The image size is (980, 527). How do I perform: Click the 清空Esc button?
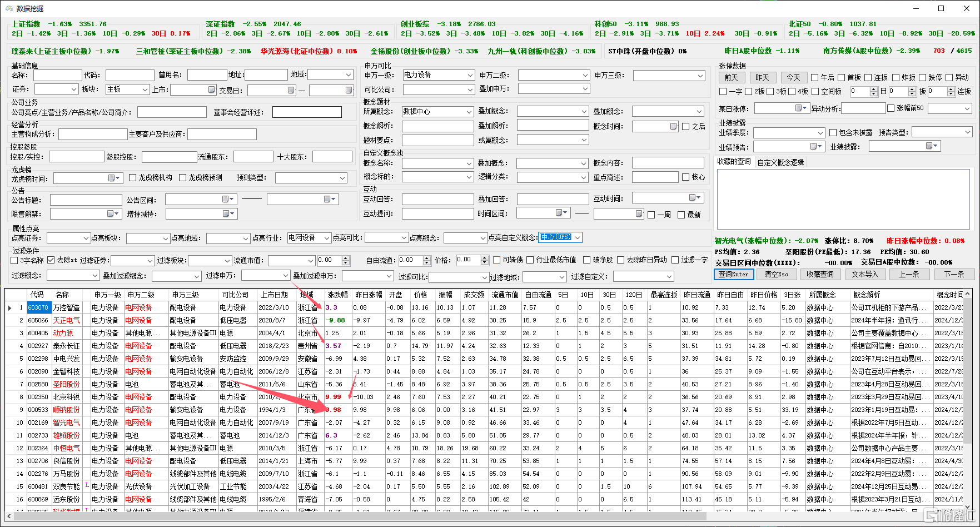(776, 275)
